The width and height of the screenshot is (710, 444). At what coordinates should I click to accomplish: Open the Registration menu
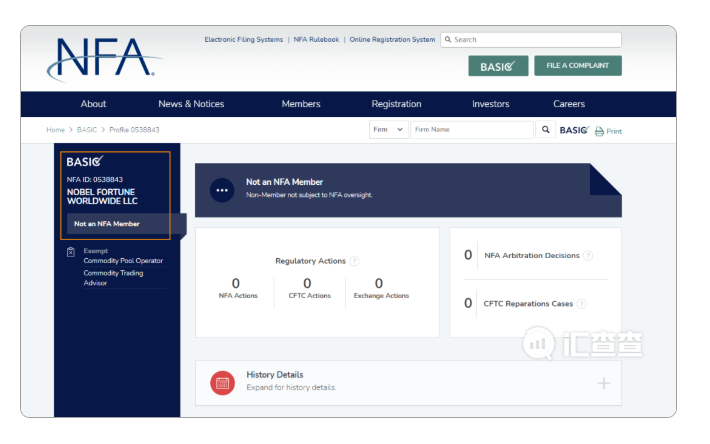[x=396, y=104]
